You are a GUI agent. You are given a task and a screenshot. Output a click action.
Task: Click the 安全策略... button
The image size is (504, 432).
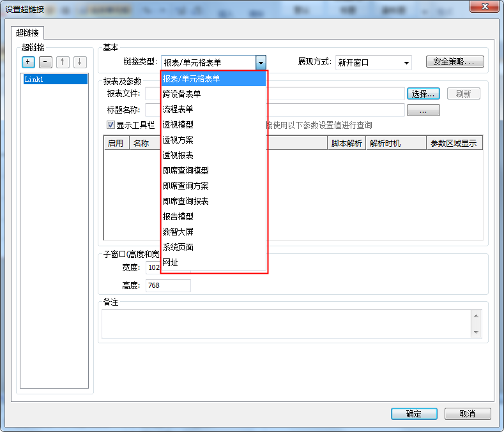454,62
